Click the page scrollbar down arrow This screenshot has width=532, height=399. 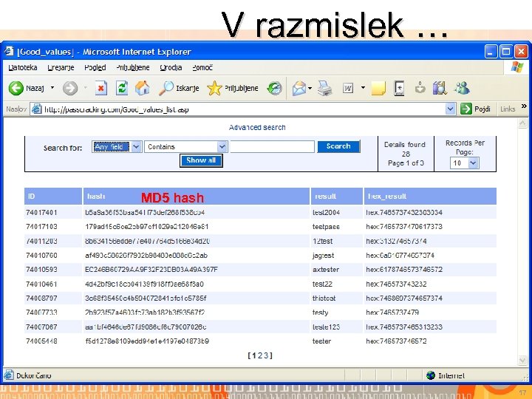523,360
